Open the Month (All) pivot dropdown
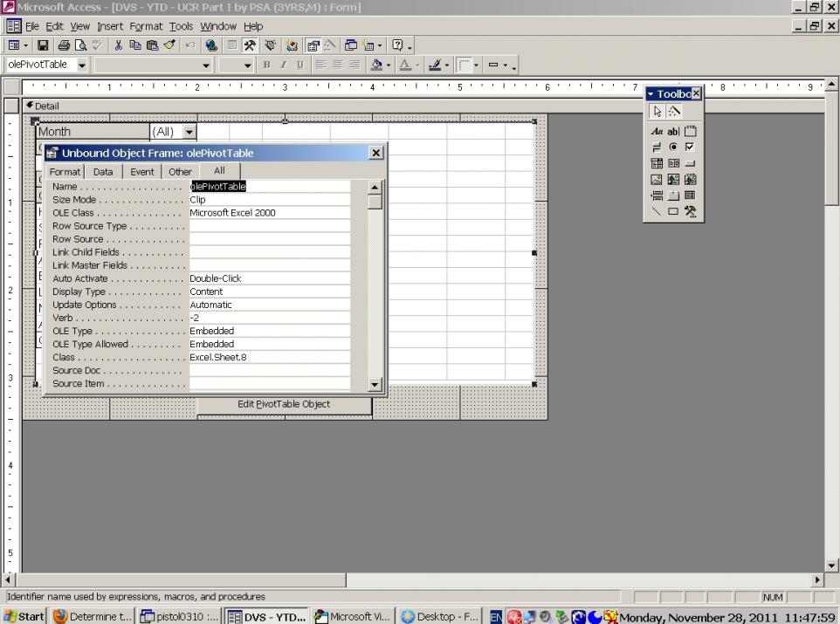 [189, 132]
